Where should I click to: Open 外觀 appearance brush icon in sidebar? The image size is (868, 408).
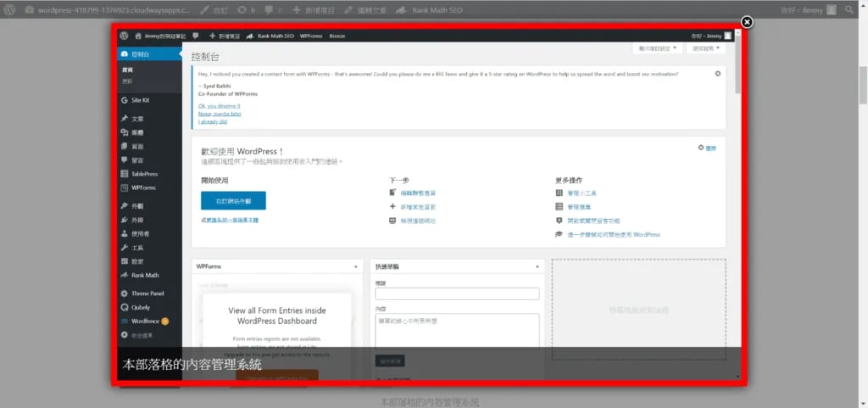[125, 206]
